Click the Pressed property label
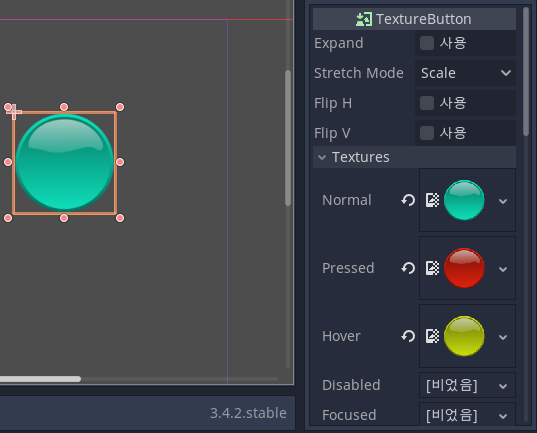The image size is (537, 433). pos(348,268)
